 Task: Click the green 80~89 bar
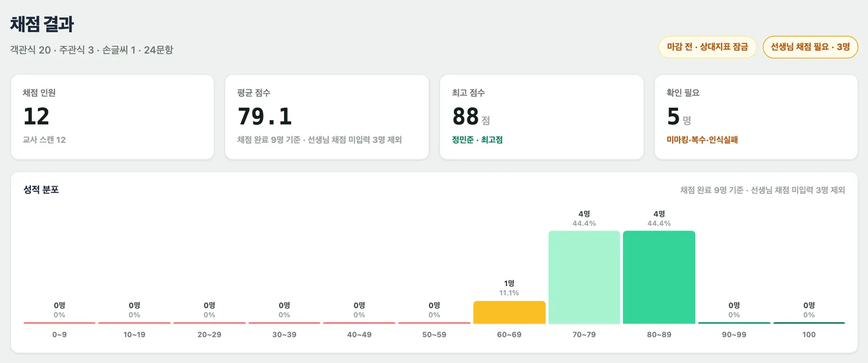pos(659,278)
